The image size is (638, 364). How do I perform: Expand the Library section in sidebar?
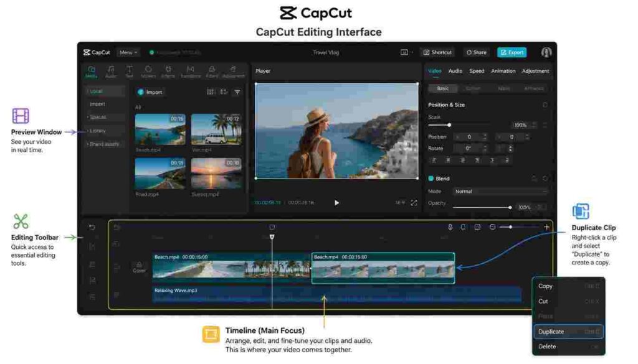[105, 131]
